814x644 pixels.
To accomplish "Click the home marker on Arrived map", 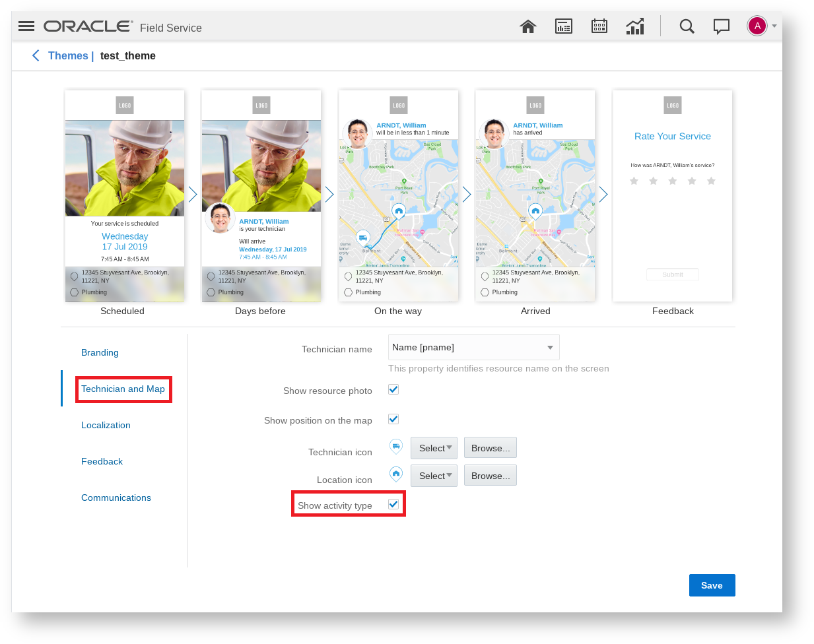I will (x=535, y=212).
